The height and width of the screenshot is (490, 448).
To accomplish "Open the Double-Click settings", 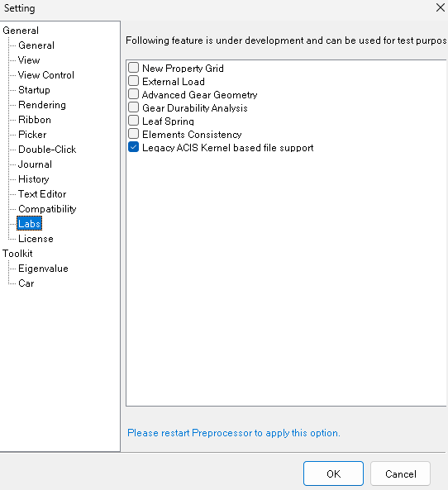I will point(47,150).
